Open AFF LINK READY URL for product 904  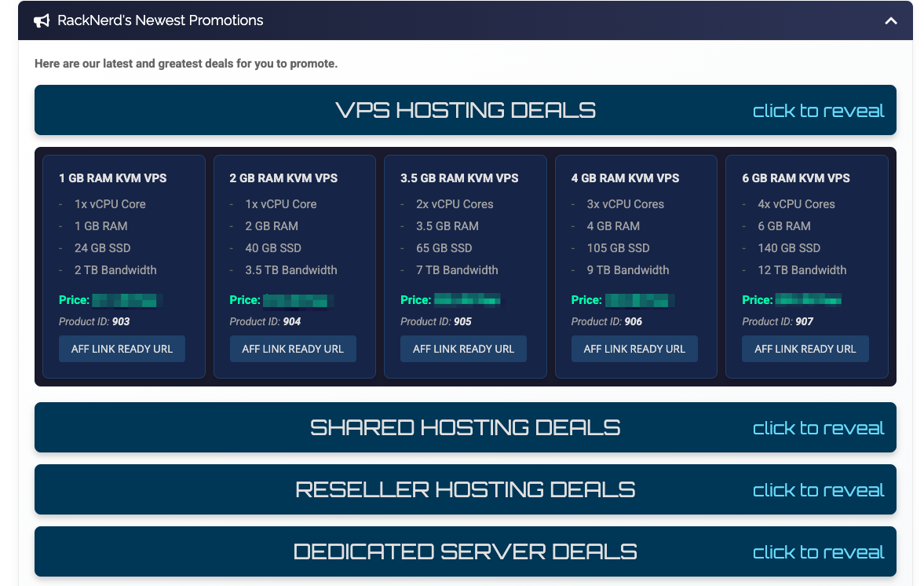pos(293,349)
